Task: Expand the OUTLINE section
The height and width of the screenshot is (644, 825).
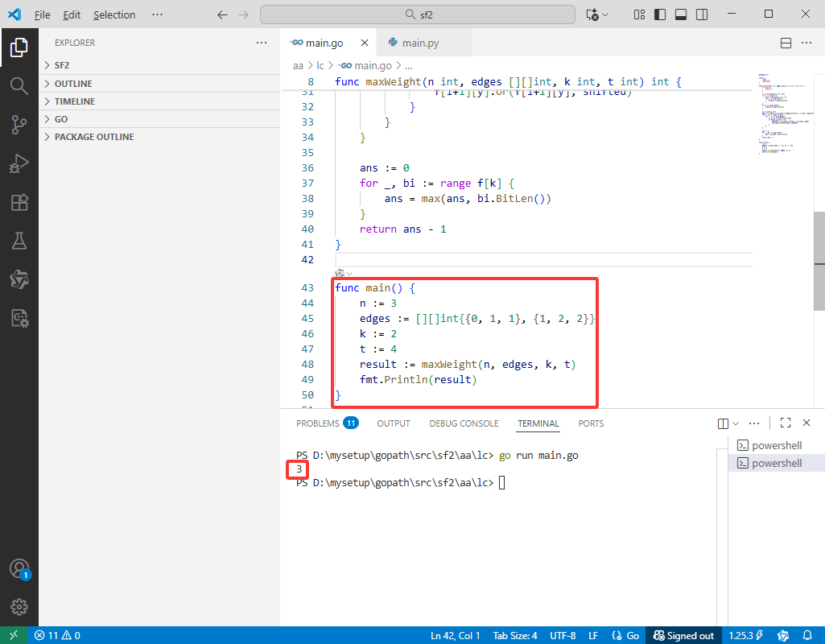Action: [159, 84]
